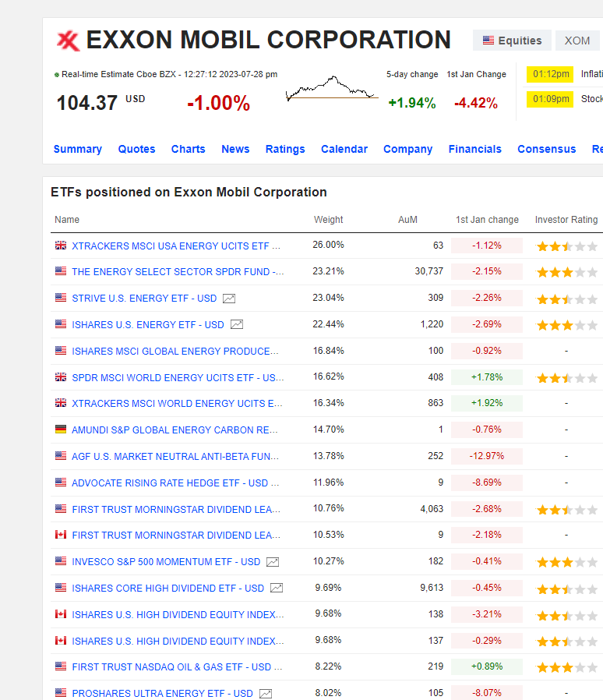This screenshot has height=700, width=603.
Task: Click the Equities category button
Action: (512, 41)
